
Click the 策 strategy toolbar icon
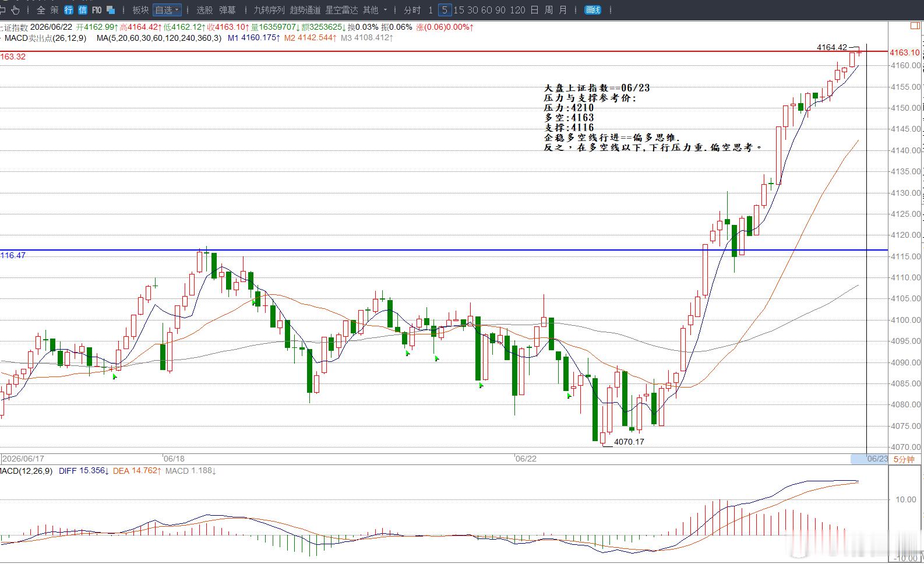[54, 10]
